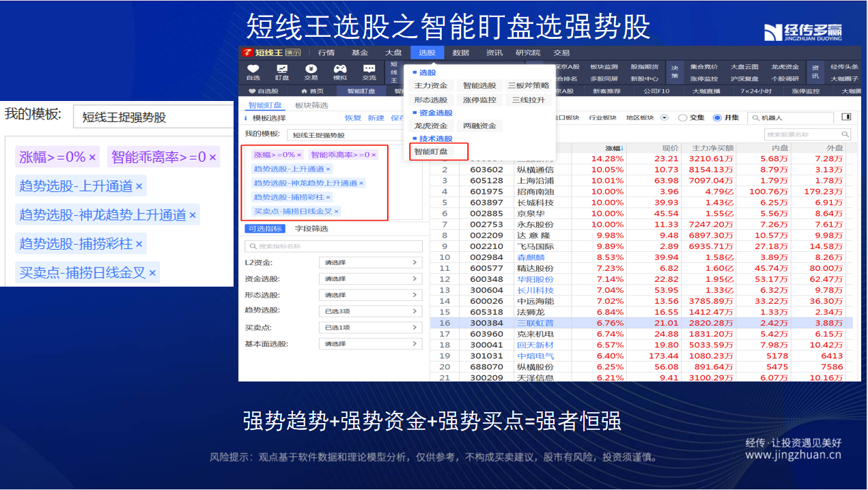Image resolution: width=868 pixels, height=490 pixels.
Task: Click the sort arrow on 涨幅 column
Action: pyautogui.click(x=621, y=148)
